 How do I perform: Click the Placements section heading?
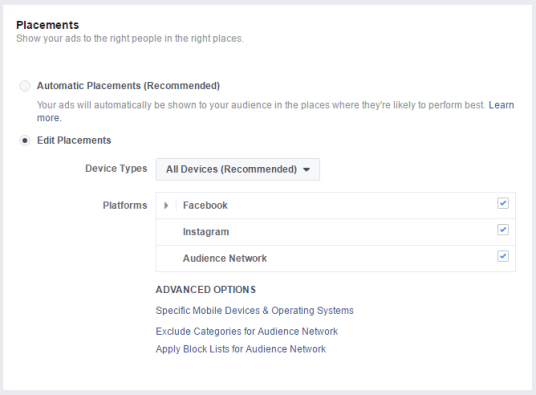(48, 25)
